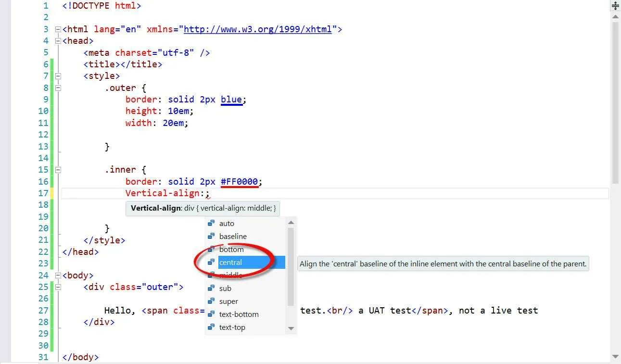Click the '</body>' closing tag on line 31

click(81, 357)
